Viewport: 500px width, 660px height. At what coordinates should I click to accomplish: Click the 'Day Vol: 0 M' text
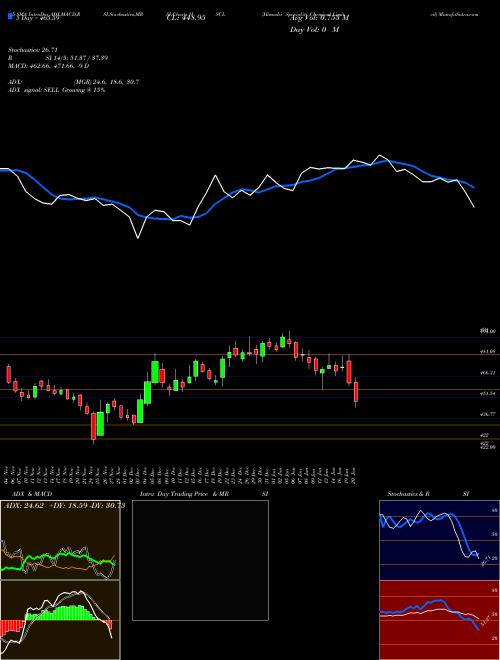[x=314, y=30]
